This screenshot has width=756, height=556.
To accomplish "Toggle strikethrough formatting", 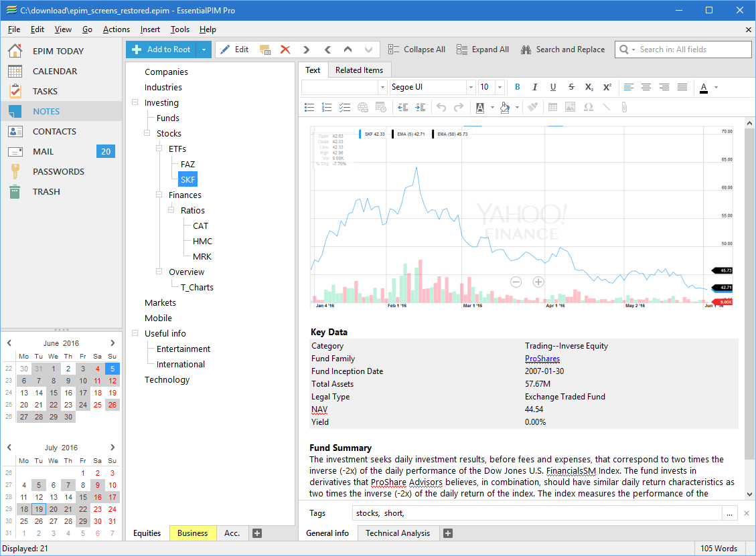I will pyautogui.click(x=571, y=87).
